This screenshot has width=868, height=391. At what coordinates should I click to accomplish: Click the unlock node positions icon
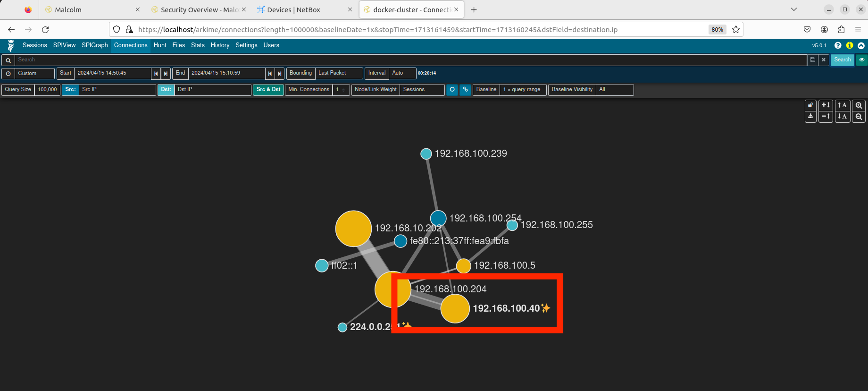810,105
